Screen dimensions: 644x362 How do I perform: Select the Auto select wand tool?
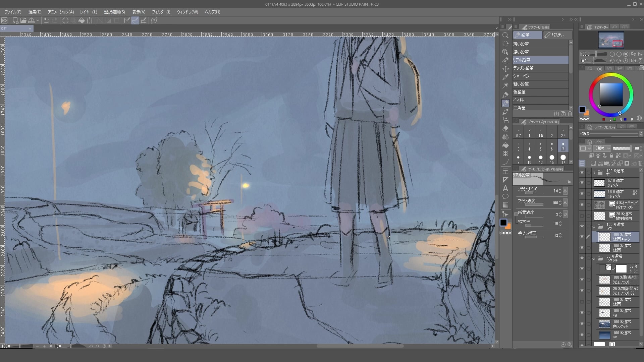(505, 85)
